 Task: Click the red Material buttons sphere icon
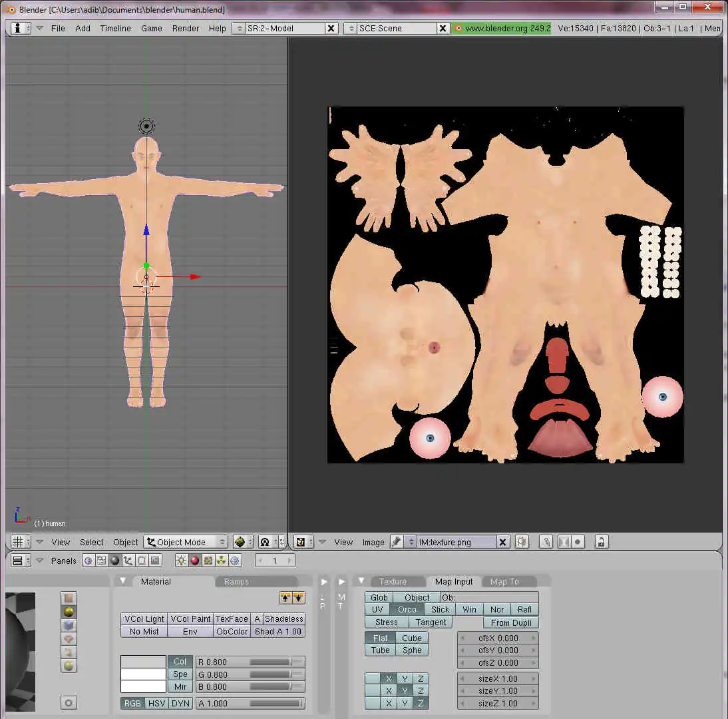click(194, 561)
